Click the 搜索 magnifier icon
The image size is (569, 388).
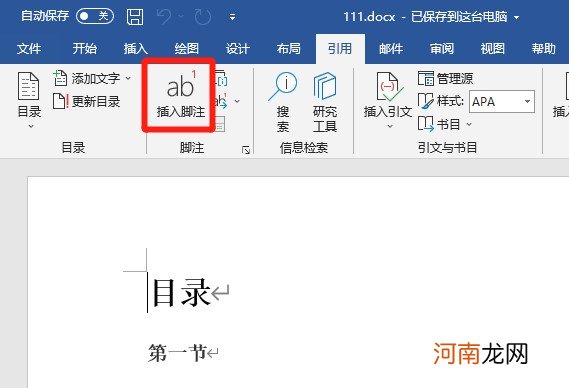[x=283, y=86]
